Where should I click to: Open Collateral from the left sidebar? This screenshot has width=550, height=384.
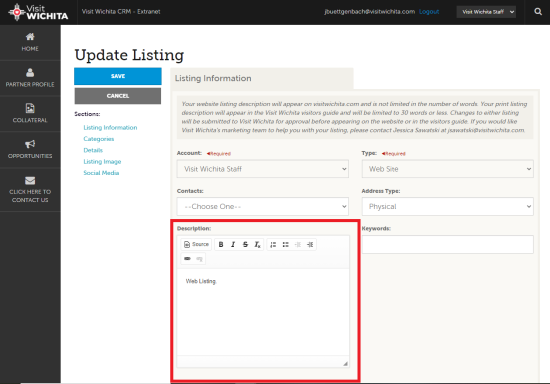coord(30,114)
